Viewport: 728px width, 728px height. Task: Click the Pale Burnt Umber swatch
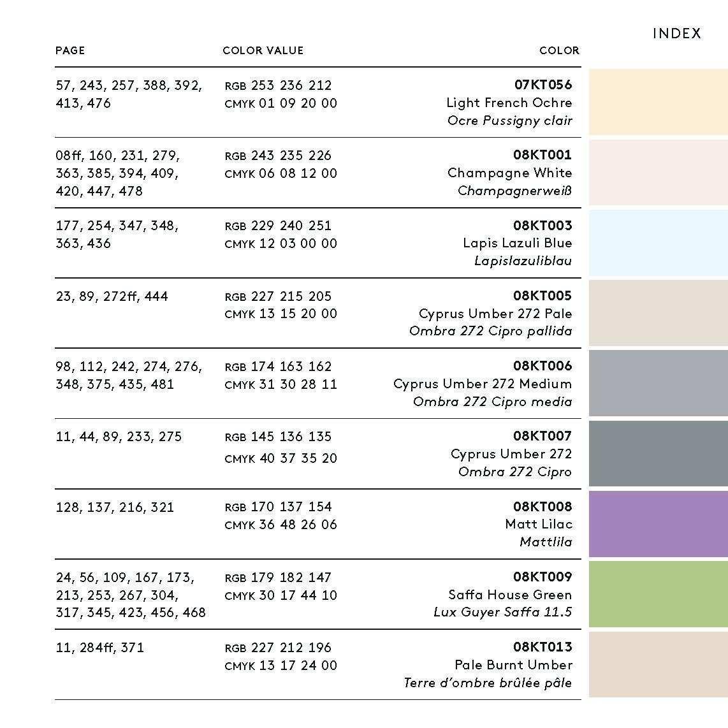pyautogui.click(x=658, y=664)
